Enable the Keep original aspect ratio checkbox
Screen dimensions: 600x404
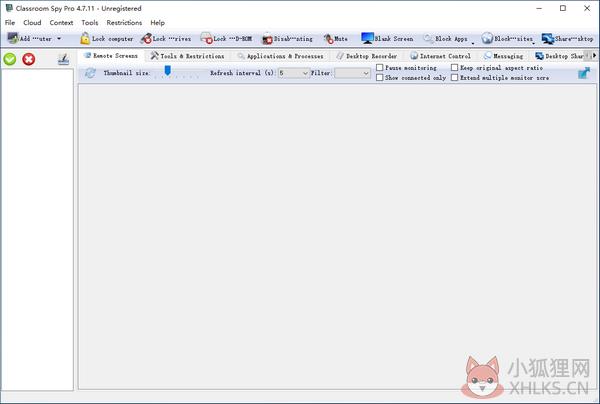(455, 68)
